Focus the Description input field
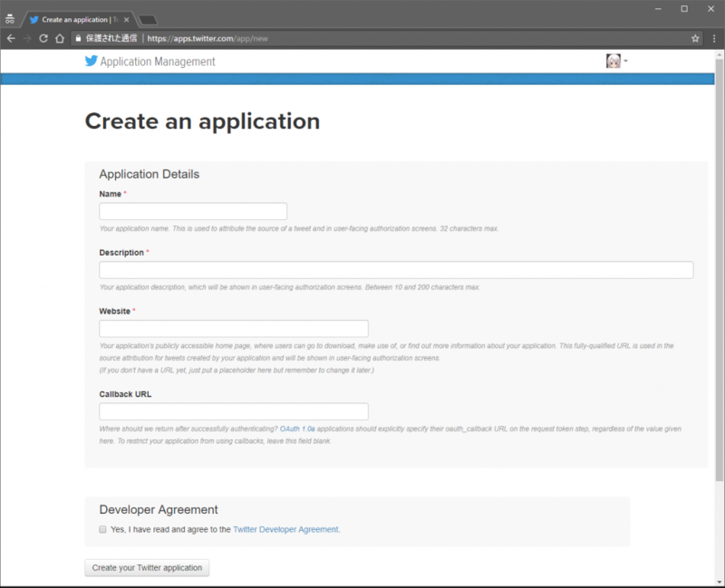This screenshot has width=725, height=588. [x=396, y=270]
